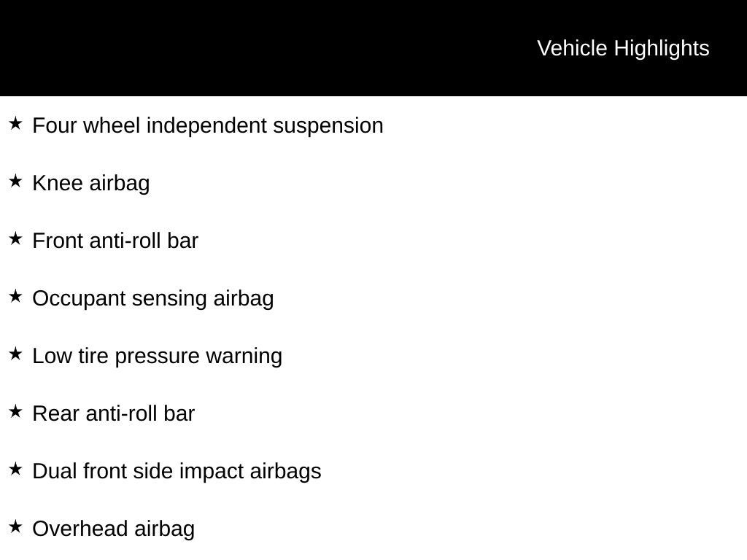Click the word Highlights in the header title
Image resolution: width=747 pixels, height=560 pixels.
[662, 48]
